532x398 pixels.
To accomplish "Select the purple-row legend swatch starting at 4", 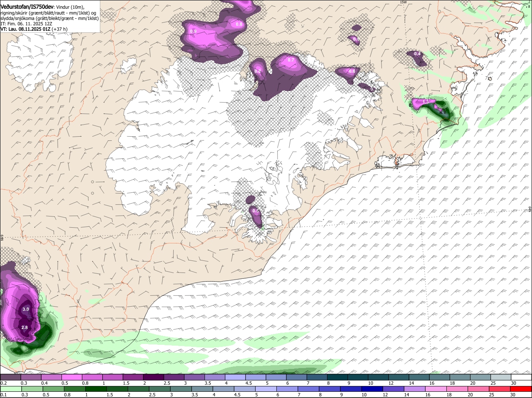I will [235, 377].
